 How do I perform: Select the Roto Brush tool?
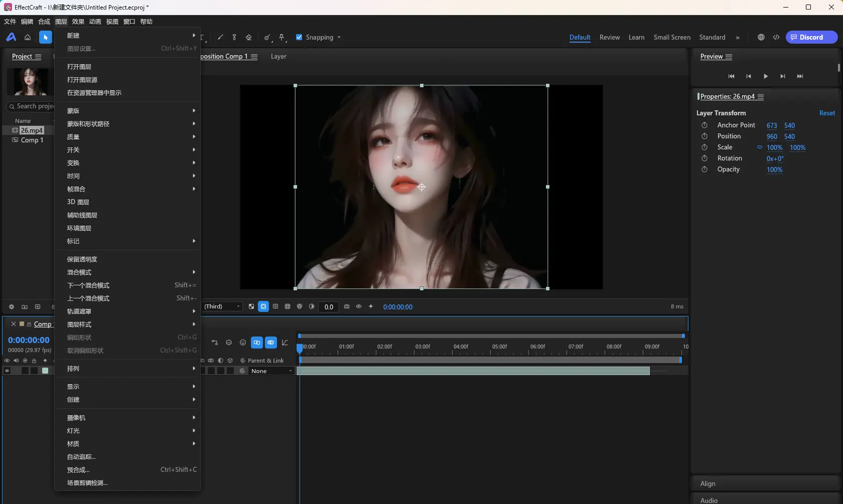pos(267,37)
